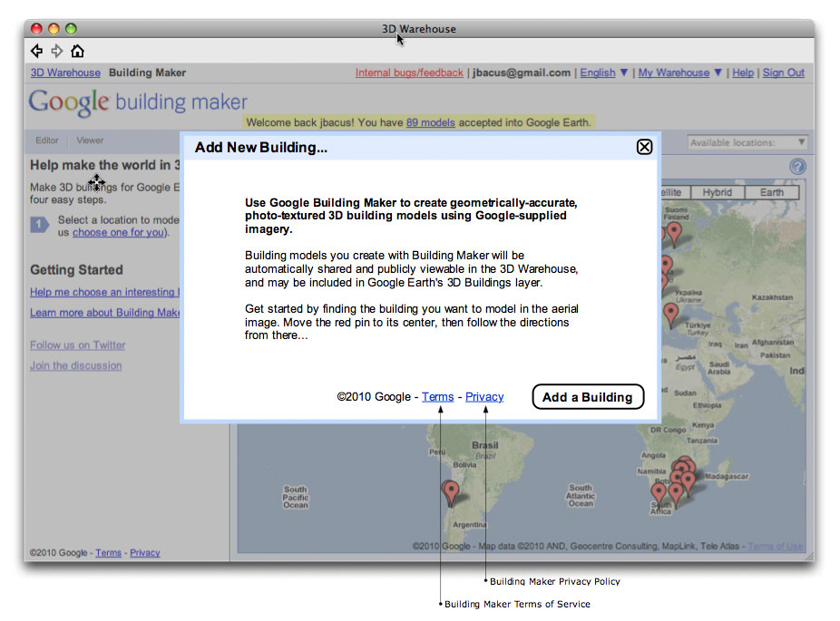Click the map pin near Turkey
Screen dimensions: 840x621
(670, 315)
